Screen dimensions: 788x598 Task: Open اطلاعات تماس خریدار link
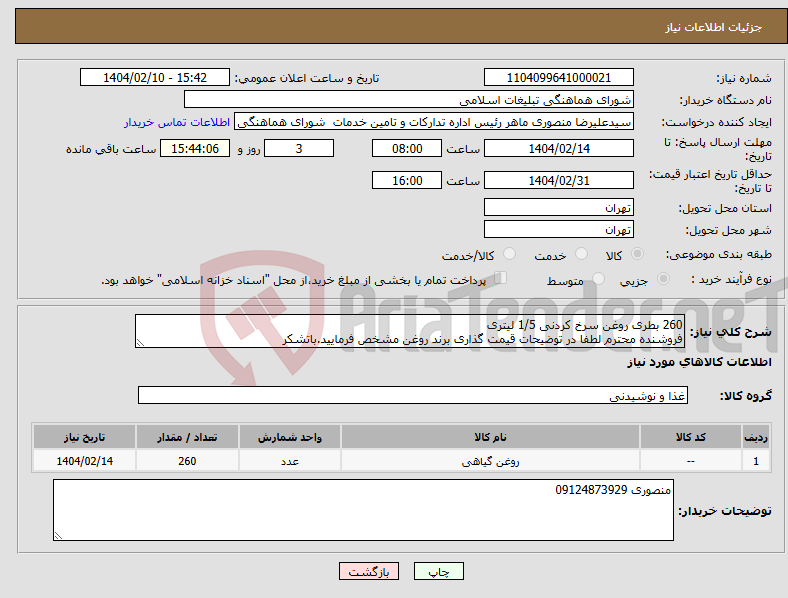point(177,122)
